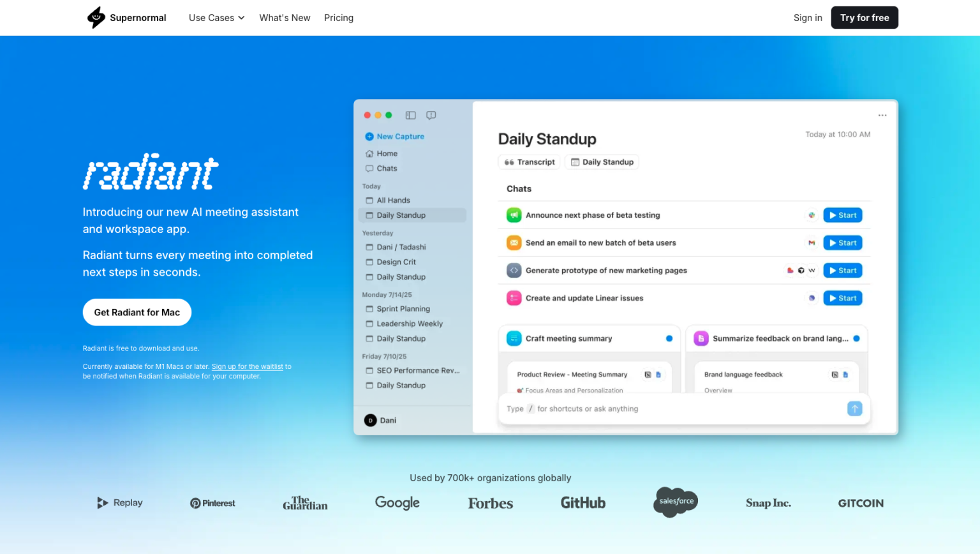Switch to the Daily Standup tab
Viewport: 980px width, 554px height.
602,162
